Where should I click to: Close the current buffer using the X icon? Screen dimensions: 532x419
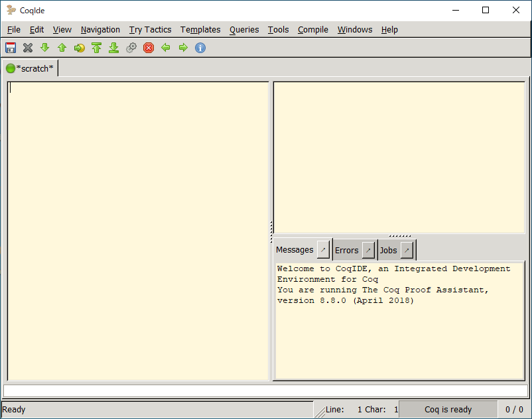(27, 47)
